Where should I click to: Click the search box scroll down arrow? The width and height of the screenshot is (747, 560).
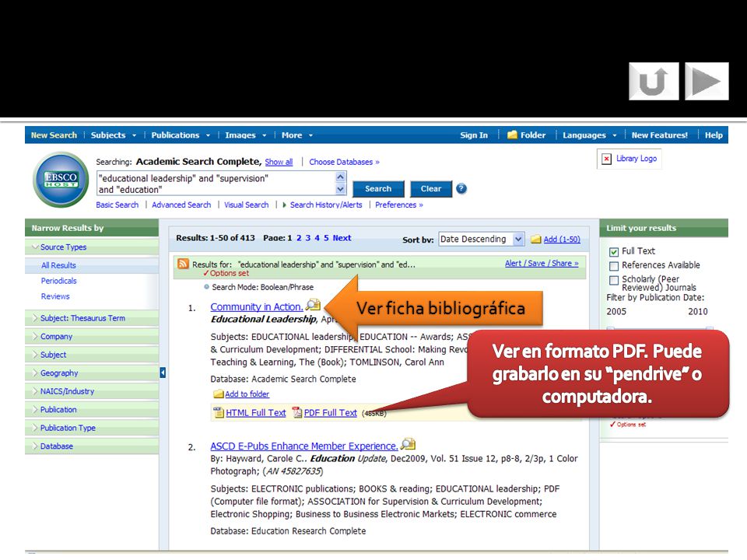(340, 189)
